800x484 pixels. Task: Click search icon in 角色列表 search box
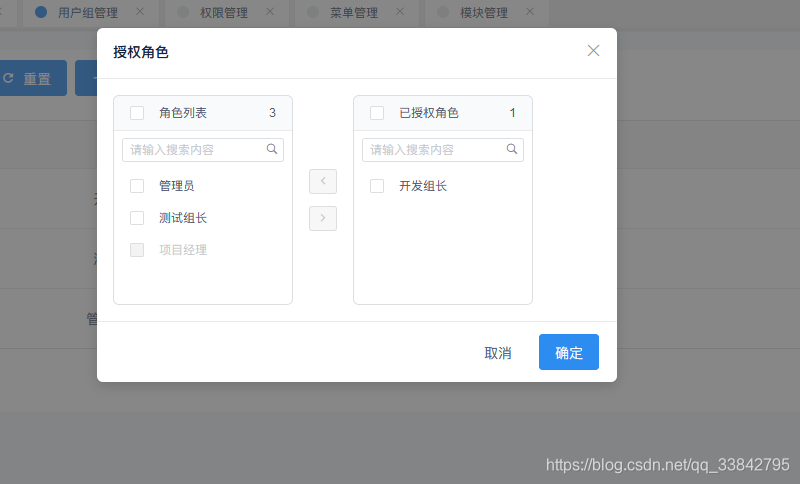(272, 149)
